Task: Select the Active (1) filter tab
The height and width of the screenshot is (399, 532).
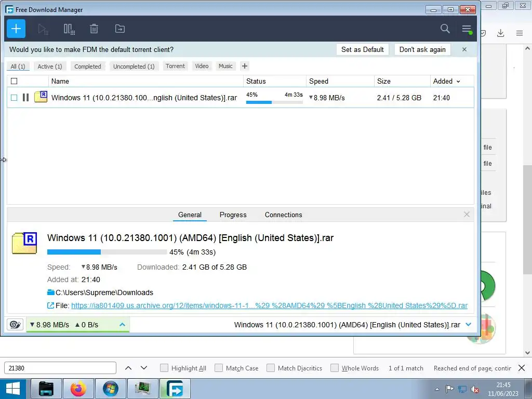Action: tap(50, 66)
